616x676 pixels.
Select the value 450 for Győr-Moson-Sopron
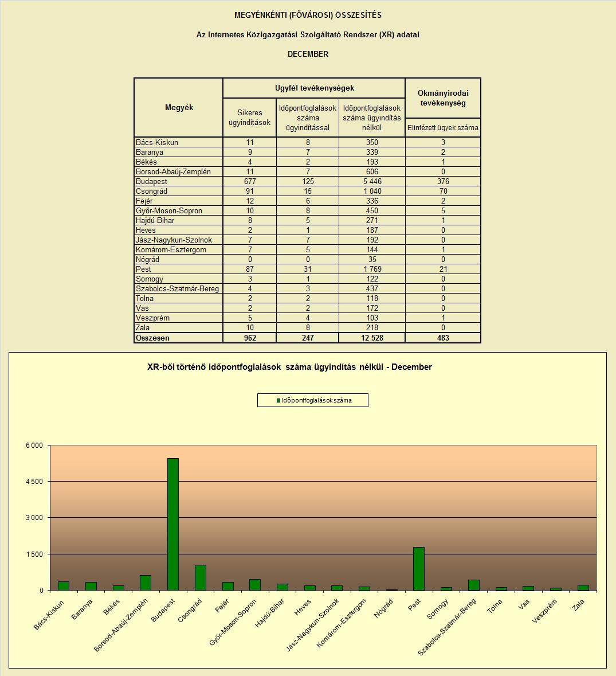pyautogui.click(x=372, y=211)
